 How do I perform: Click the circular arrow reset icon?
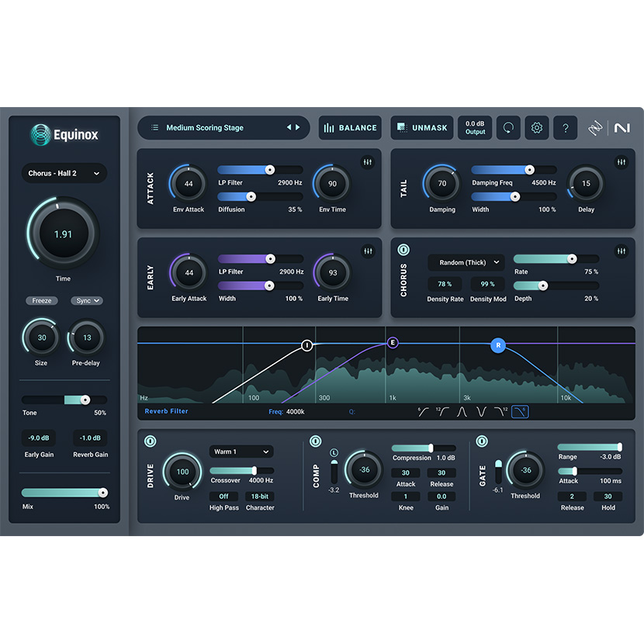tap(508, 128)
